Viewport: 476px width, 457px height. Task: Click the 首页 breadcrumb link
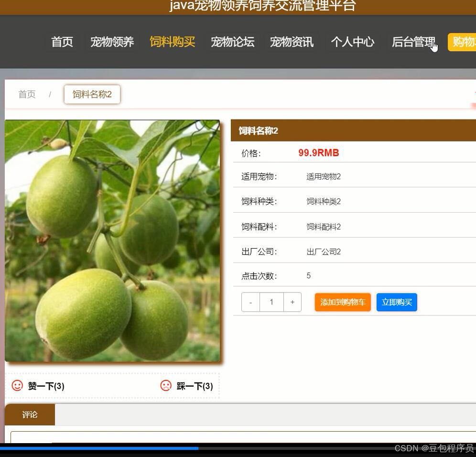26,94
